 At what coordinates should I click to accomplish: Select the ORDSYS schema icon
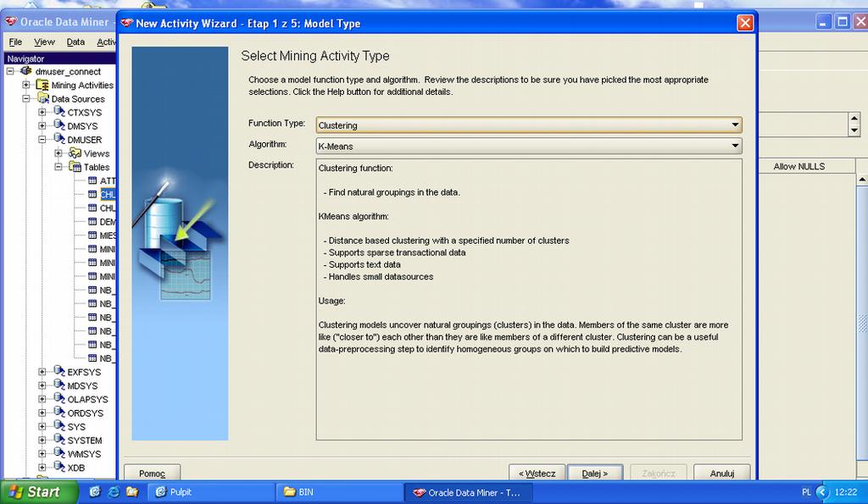(58, 413)
